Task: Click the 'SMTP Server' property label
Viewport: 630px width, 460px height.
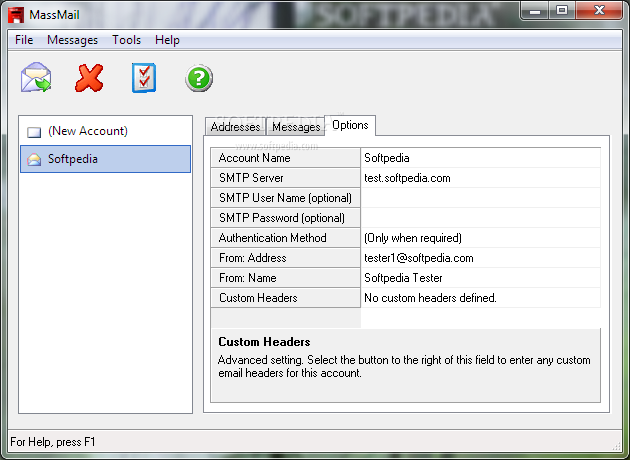Action: [x=285, y=178]
